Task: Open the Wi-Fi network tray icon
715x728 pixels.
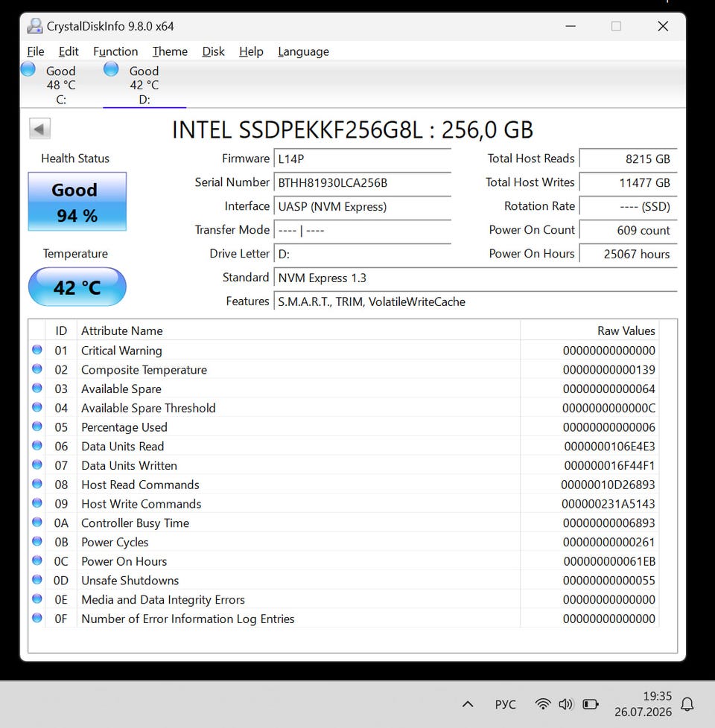Action: [543, 704]
